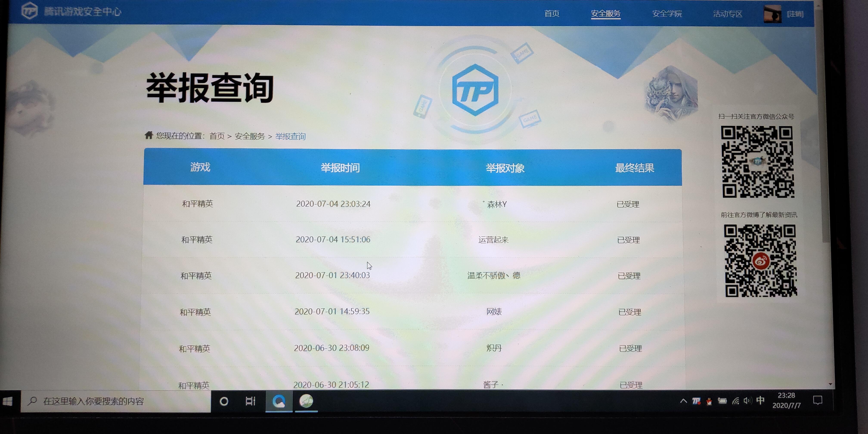Open Task View on the taskbar

(x=250, y=401)
